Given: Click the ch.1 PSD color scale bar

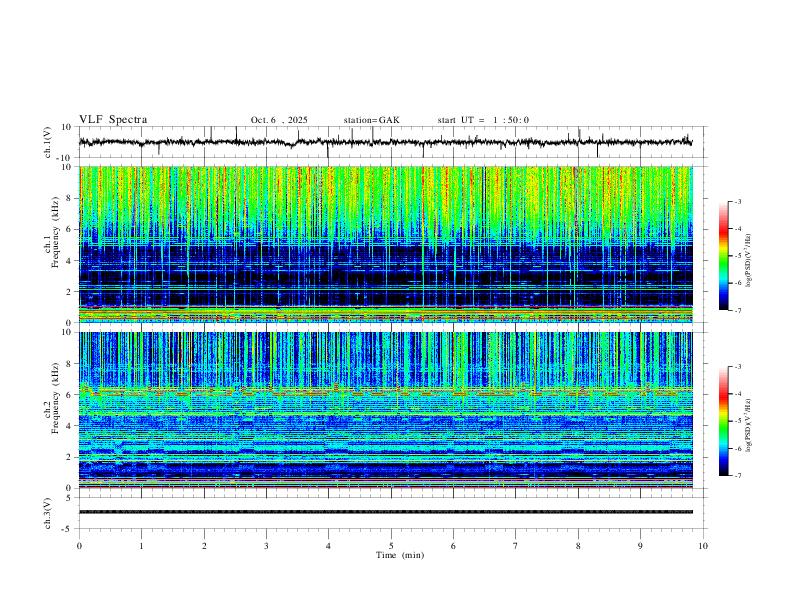Looking at the screenshot, I should click(x=723, y=256).
